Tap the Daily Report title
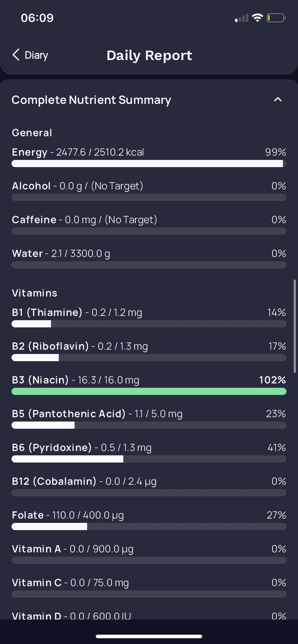The image size is (298, 644). [x=149, y=55]
